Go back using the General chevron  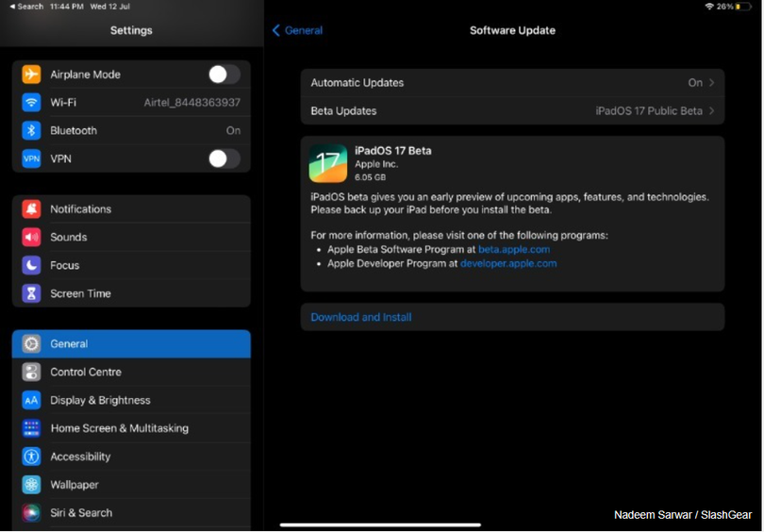[275, 30]
